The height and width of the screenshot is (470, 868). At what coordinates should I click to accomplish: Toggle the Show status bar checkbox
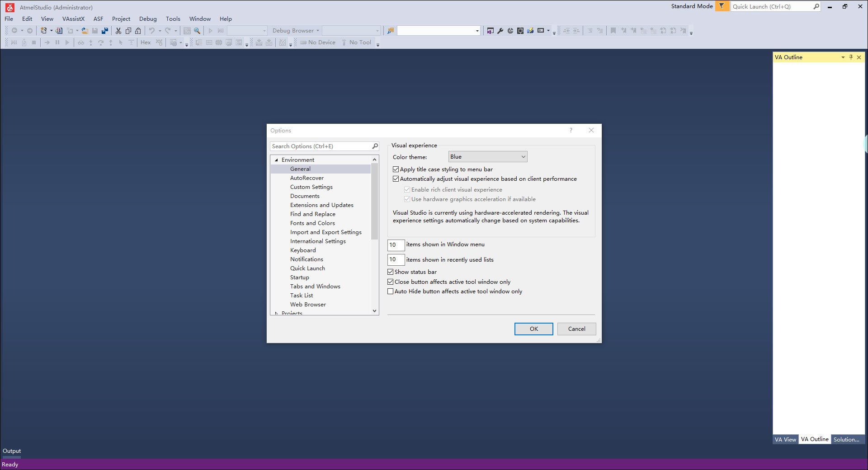click(x=391, y=272)
